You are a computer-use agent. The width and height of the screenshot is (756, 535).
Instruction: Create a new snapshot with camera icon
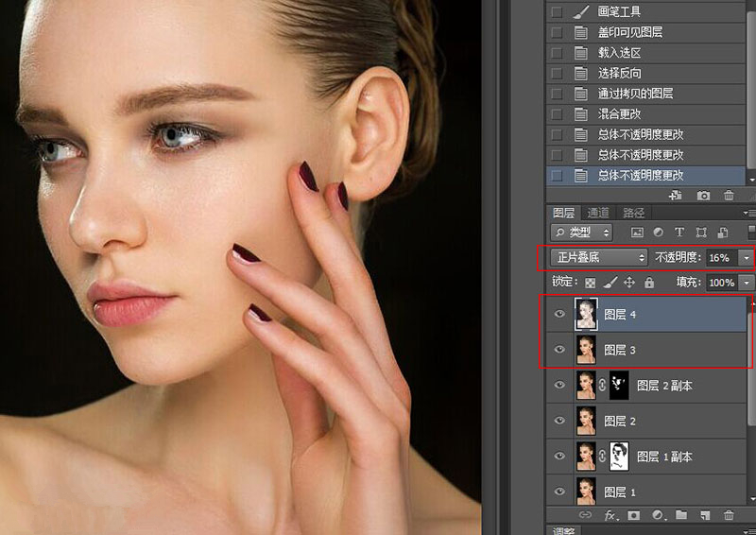tap(703, 196)
